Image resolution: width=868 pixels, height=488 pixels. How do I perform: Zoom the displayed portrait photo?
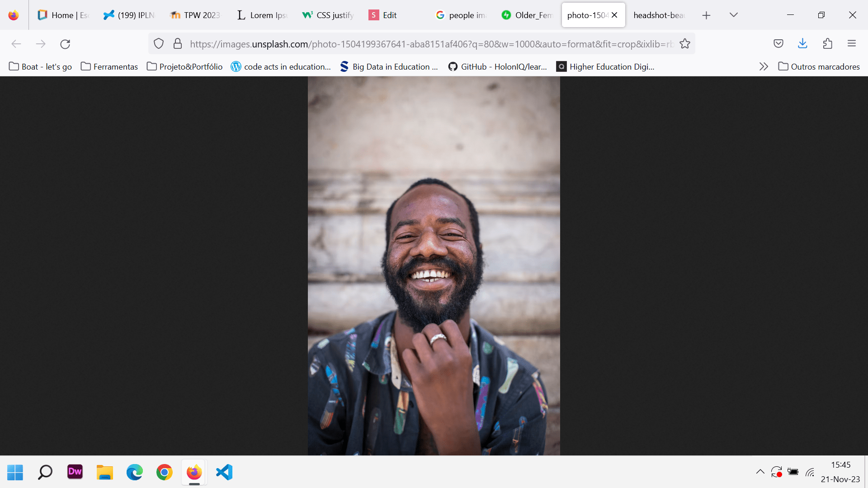[x=434, y=266]
